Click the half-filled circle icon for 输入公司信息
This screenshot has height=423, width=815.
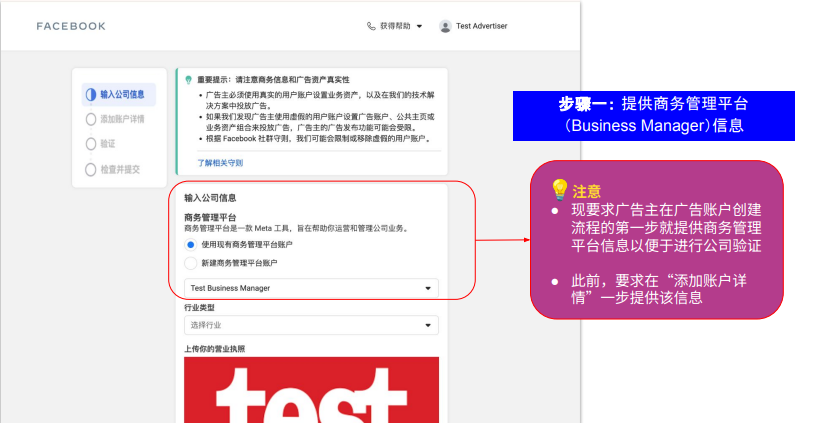[x=91, y=95]
